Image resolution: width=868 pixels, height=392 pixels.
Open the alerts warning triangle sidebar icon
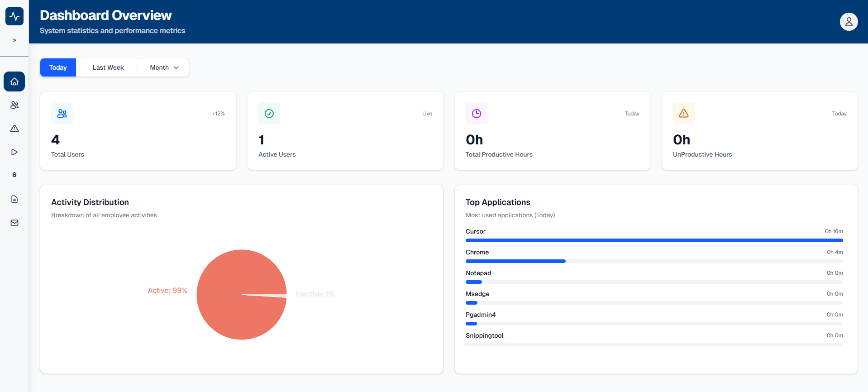(x=14, y=129)
